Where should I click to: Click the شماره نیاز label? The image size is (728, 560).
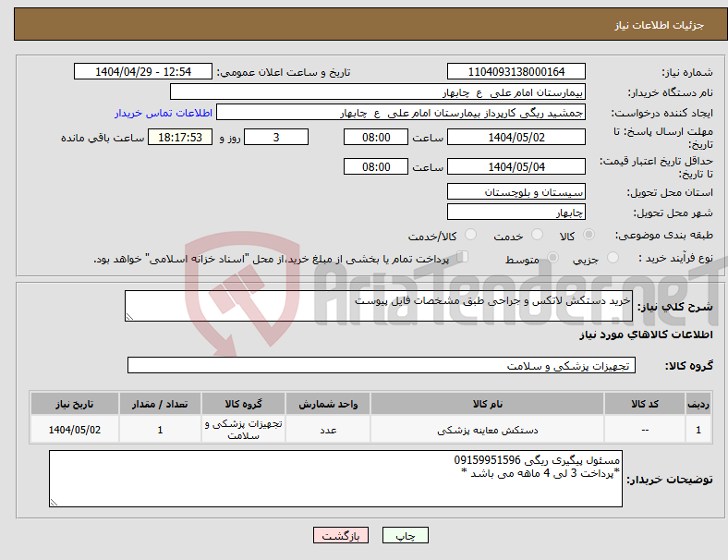coord(687,72)
